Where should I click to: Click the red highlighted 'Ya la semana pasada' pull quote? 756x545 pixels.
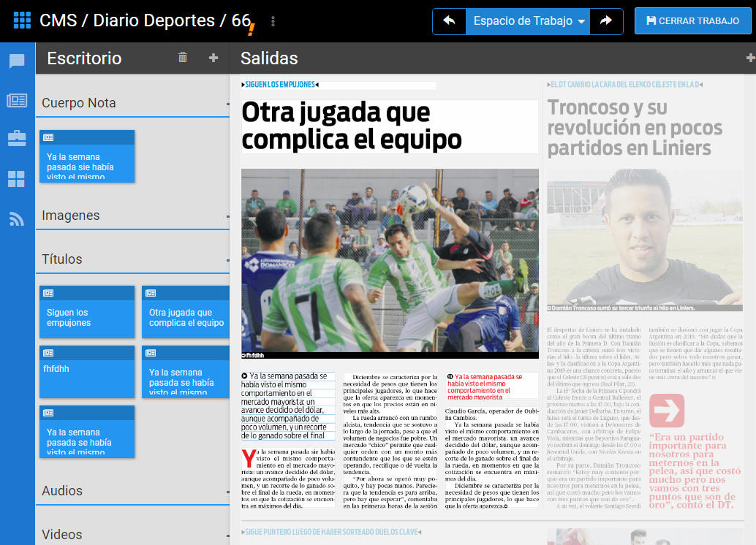coord(491,387)
